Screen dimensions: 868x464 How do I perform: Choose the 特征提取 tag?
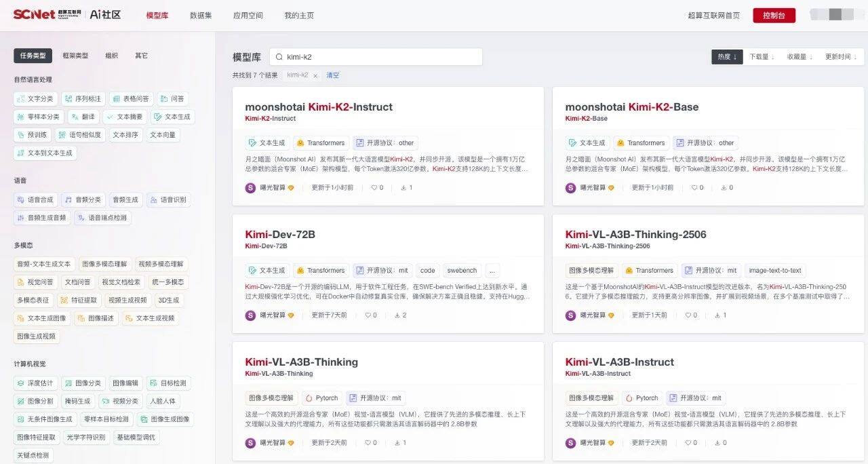pos(79,300)
